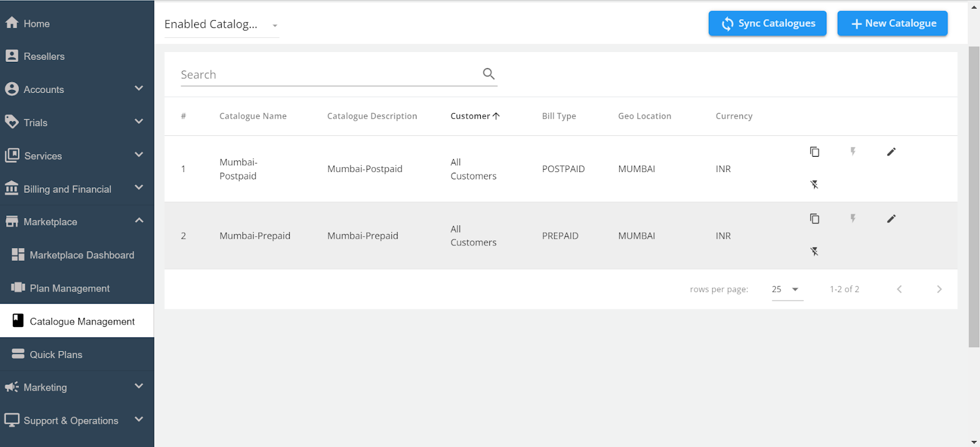Click the flash icon in Mumbai-Prepaid row
The width and height of the screenshot is (980, 447).
853,219
